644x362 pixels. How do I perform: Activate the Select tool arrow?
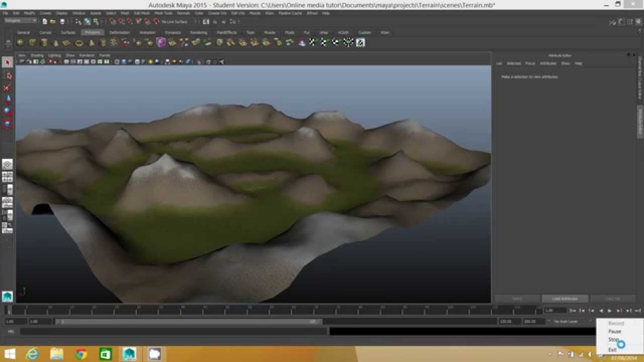coord(7,62)
